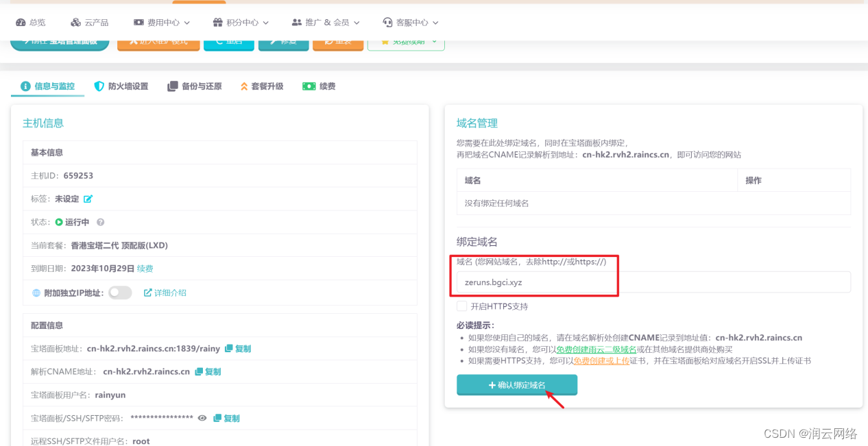Copy the 宝塔面板地址 value
The image size is (868, 446).
[238, 349]
